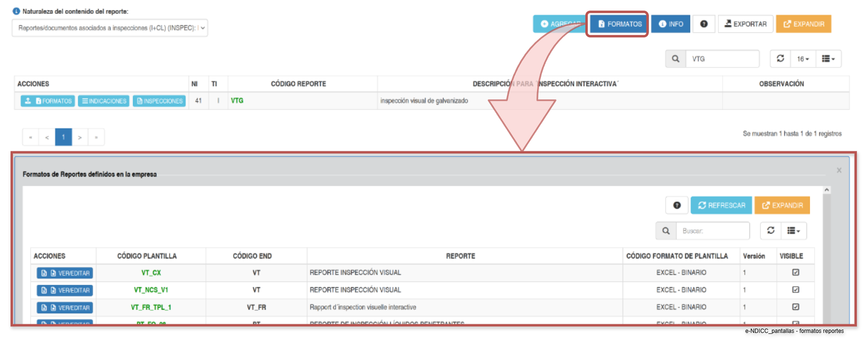Click VER/EDITAR for the VT_CX template
Viewport: 868px width, 342px height.
click(65, 273)
